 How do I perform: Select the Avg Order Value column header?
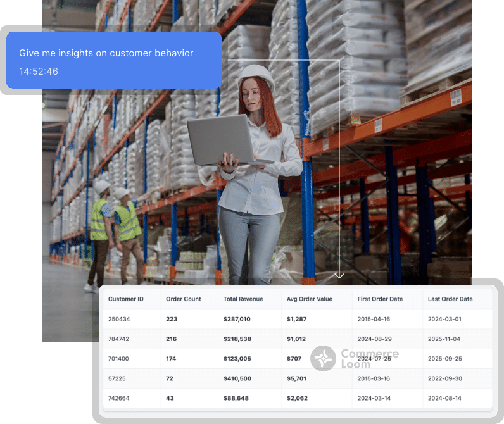pos(310,299)
